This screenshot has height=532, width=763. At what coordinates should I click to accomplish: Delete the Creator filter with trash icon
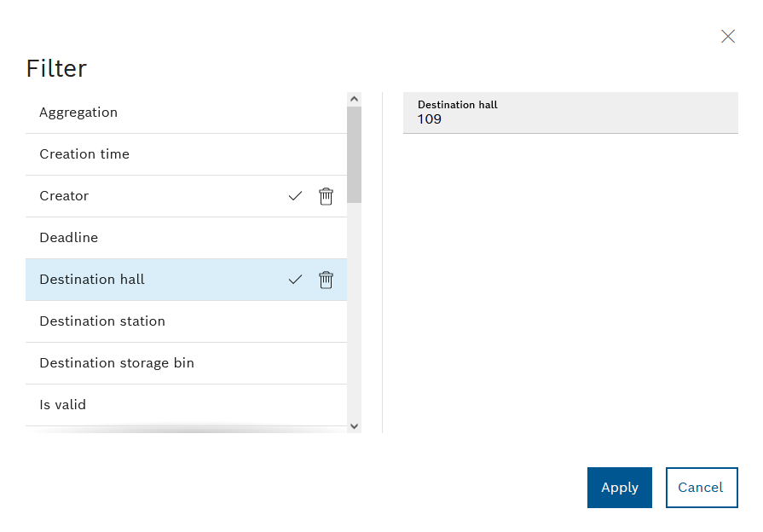[x=326, y=196]
